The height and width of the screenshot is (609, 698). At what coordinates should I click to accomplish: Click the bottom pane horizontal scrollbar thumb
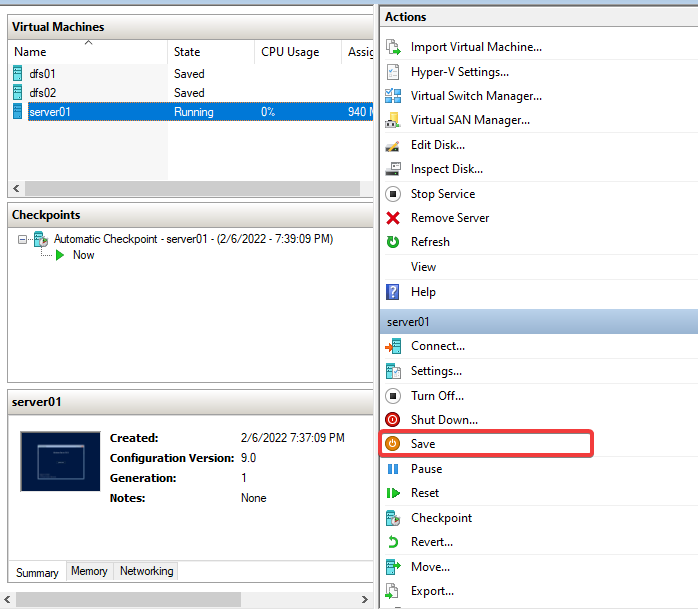[x=128, y=599]
